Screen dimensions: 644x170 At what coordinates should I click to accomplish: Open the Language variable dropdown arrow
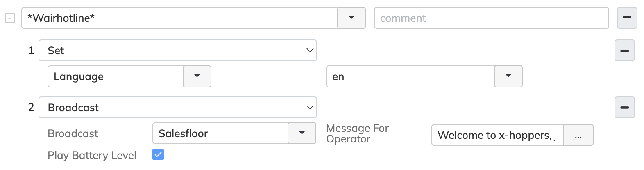pos(197,76)
